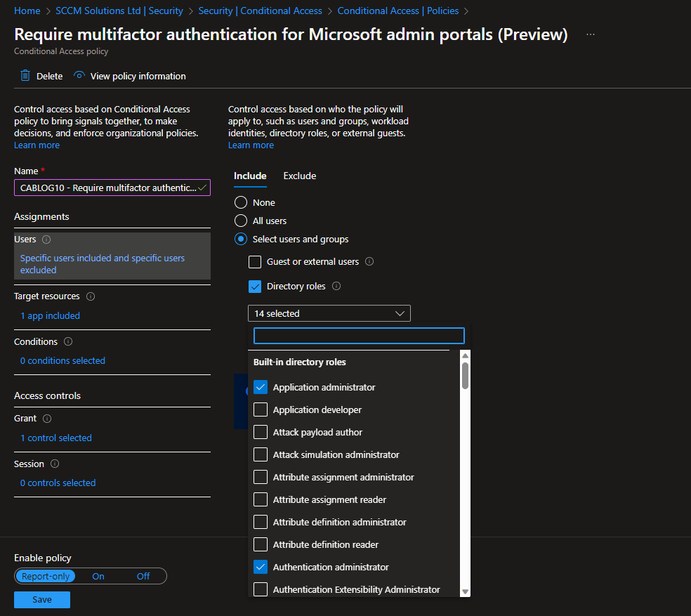The width and height of the screenshot is (691, 616).
Task: Click the info icon beside Conditions
Action: pos(68,342)
